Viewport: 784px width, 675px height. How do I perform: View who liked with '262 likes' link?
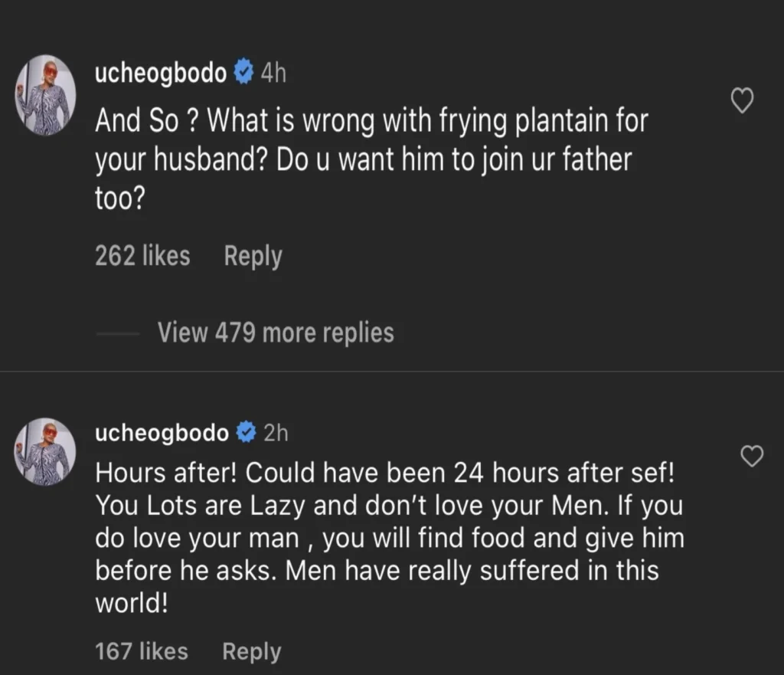pos(142,256)
